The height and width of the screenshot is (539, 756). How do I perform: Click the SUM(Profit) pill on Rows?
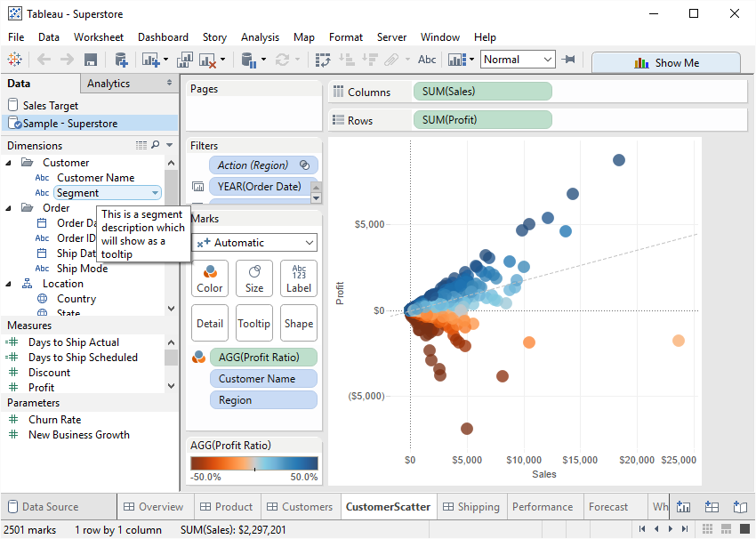coord(483,119)
